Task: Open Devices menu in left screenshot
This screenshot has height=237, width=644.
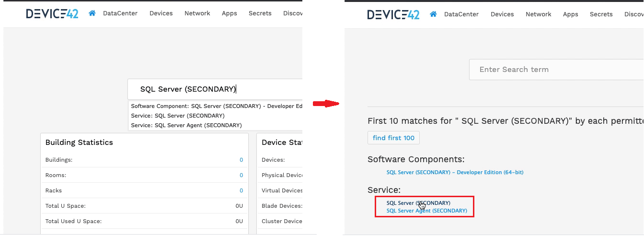Action: coord(161,13)
